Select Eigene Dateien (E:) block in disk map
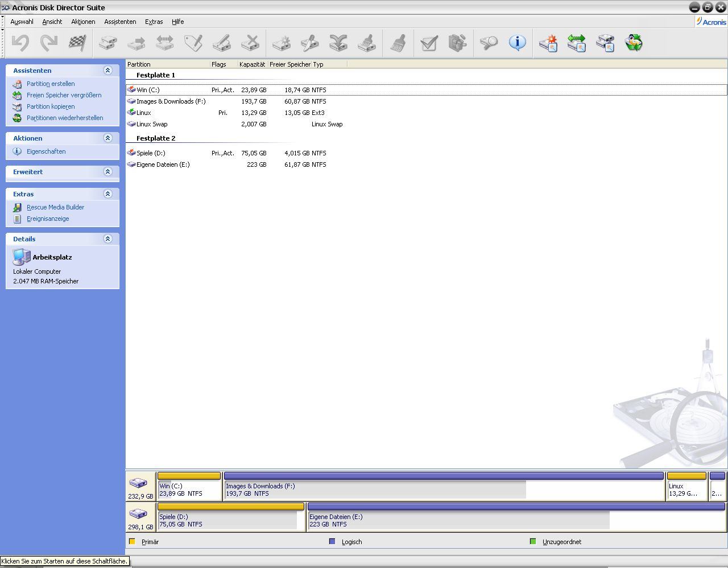Image resolution: width=728 pixels, height=568 pixels. 516,517
